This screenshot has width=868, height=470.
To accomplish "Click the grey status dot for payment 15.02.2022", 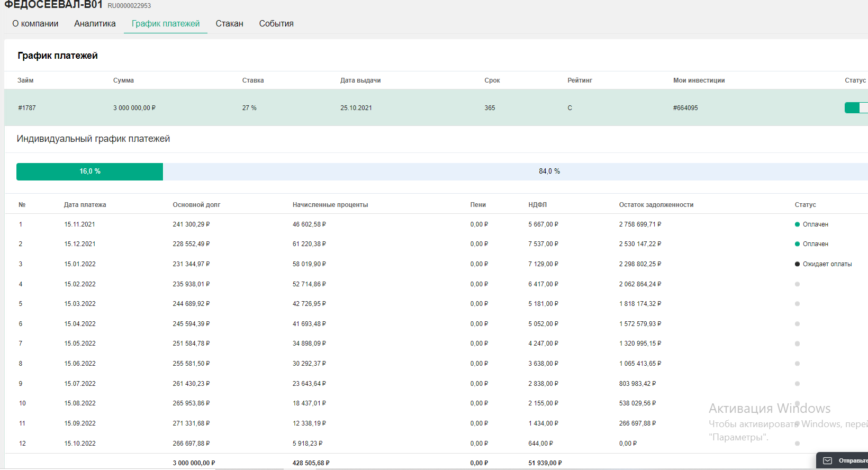I will (797, 284).
